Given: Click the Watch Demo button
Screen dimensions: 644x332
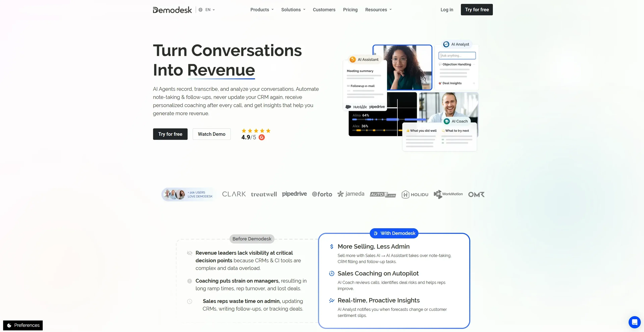Looking at the screenshot, I should (x=211, y=134).
